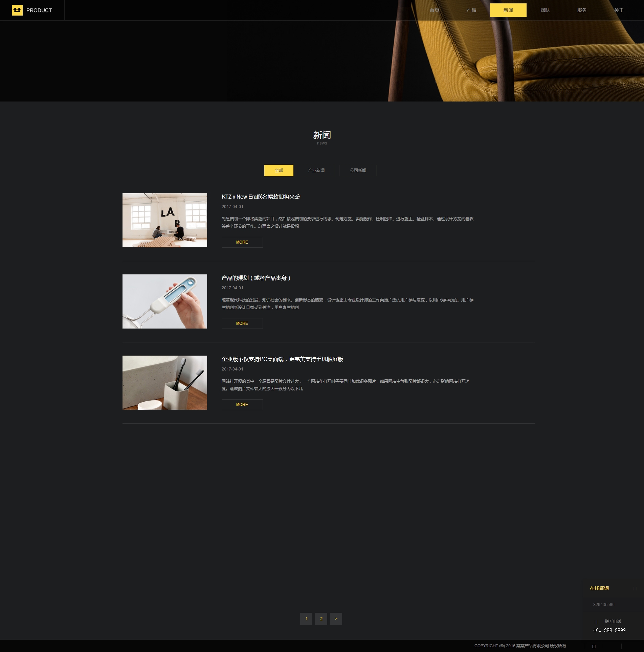Open the LA studio article thumbnail
Image resolution: width=644 pixels, height=652 pixels.
point(164,220)
